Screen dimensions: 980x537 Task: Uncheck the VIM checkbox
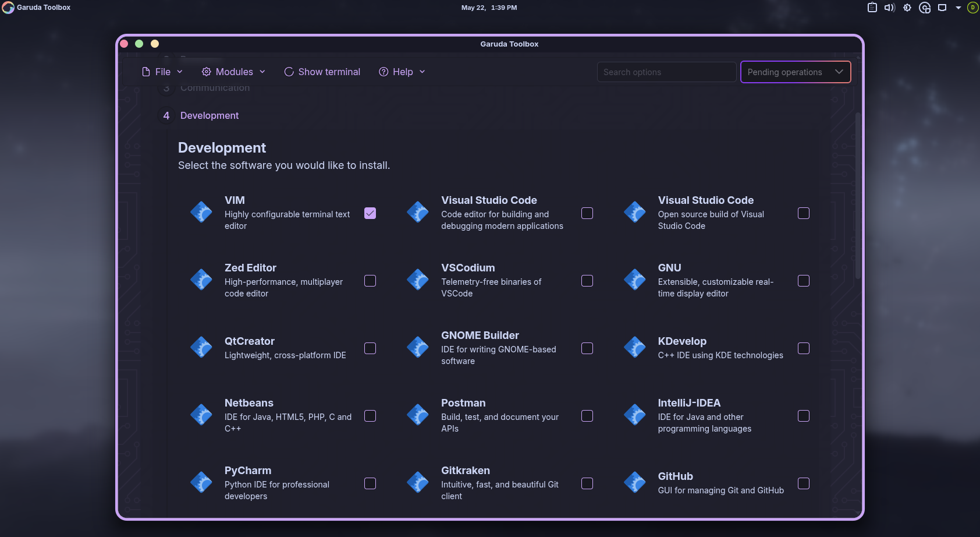tap(370, 213)
